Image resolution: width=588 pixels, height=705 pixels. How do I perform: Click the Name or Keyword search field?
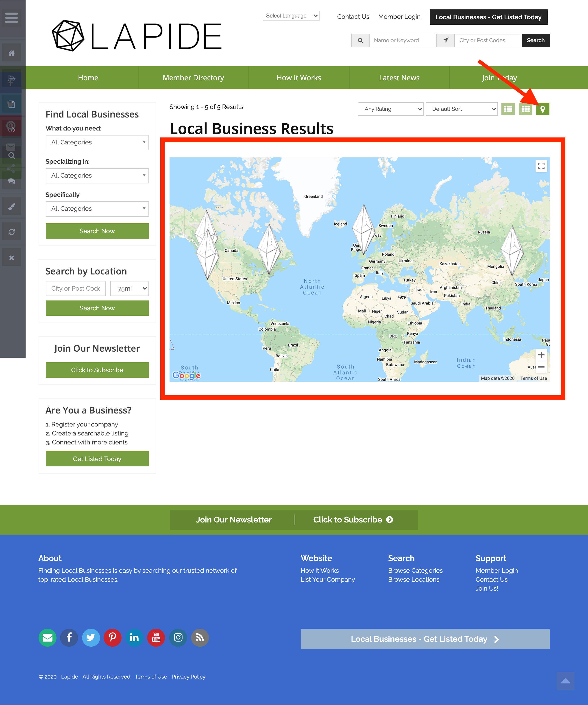point(402,40)
